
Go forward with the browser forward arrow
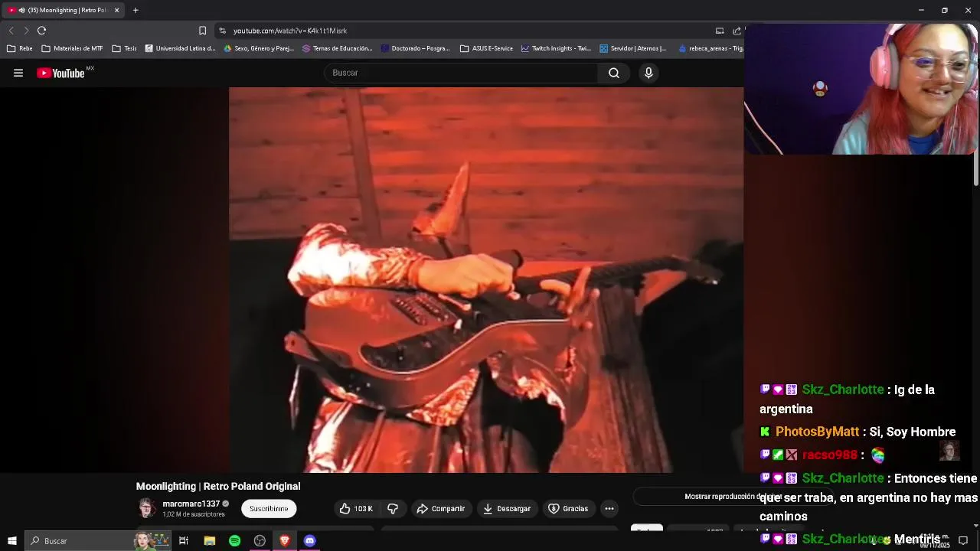pyautogui.click(x=26, y=31)
